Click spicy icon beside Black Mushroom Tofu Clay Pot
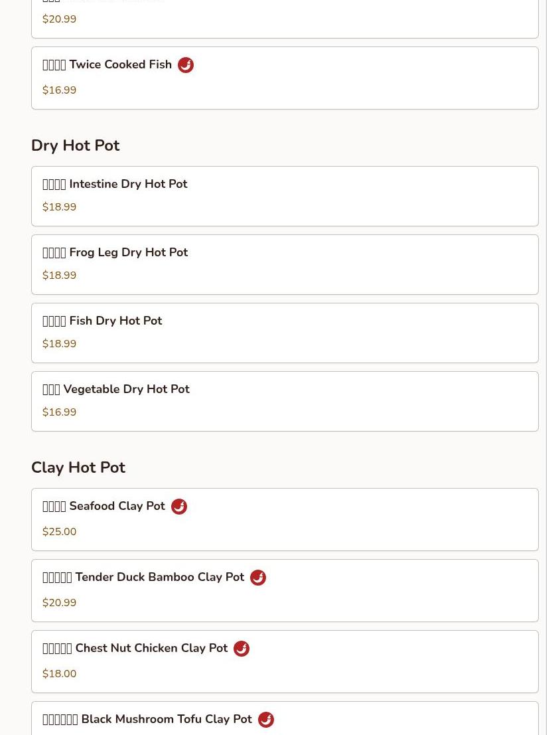 click(x=266, y=720)
